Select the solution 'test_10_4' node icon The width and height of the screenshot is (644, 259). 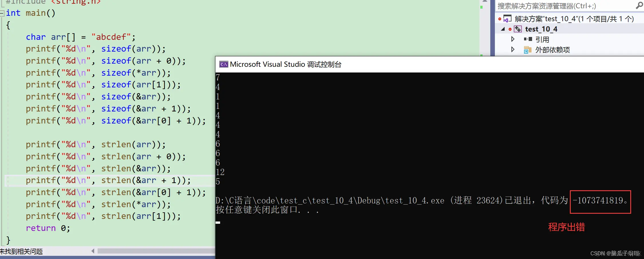pyautogui.click(x=507, y=19)
